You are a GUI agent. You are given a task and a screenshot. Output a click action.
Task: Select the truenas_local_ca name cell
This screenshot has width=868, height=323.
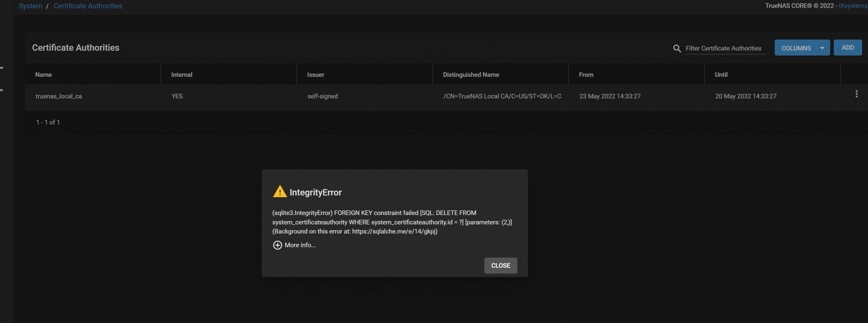tap(59, 96)
